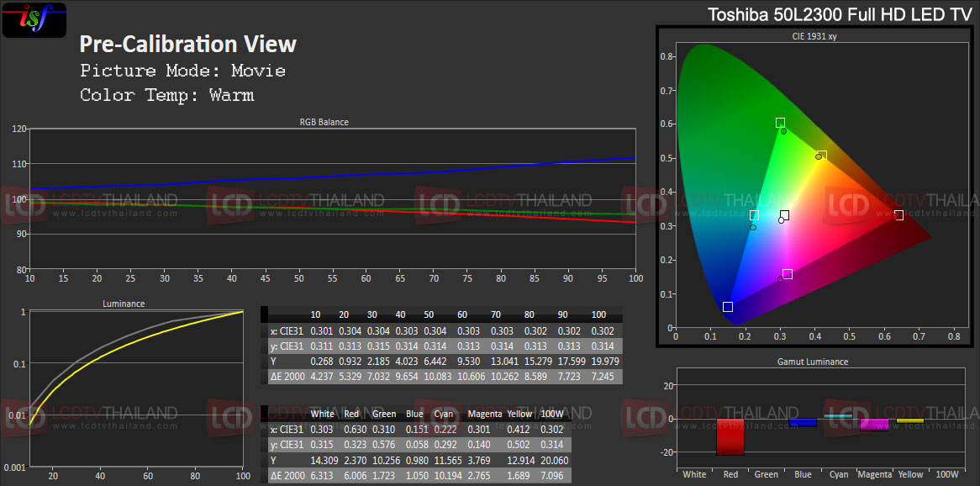Image resolution: width=980 pixels, height=486 pixels.
Task: Click the red bar in Gamut Luminance
Action: coord(730,436)
